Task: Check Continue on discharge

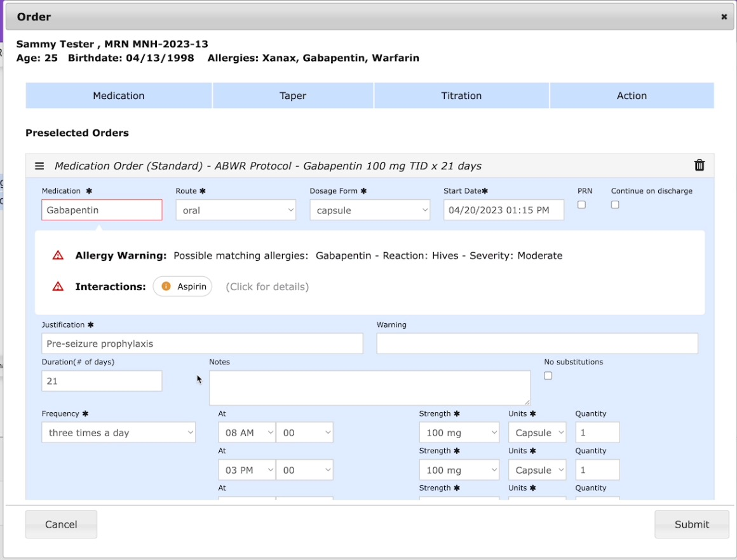Action: 615,204
